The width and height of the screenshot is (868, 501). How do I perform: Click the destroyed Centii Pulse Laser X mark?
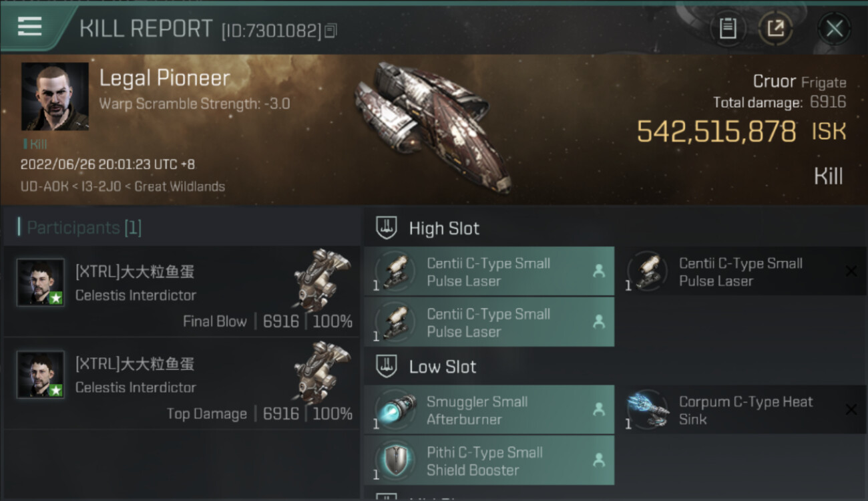(851, 271)
